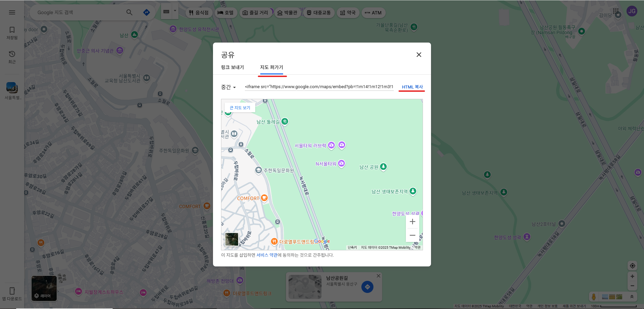Image resolution: width=644 pixels, height=309 pixels.
Task: Click the 안중근 의사 기념관 museum pin
Action: click(x=120, y=51)
